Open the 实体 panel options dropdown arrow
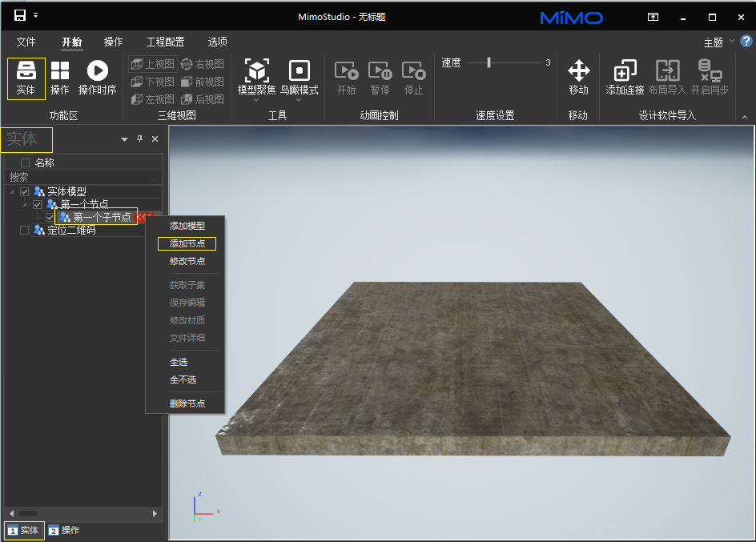The height and width of the screenshot is (542, 756). coord(124,139)
